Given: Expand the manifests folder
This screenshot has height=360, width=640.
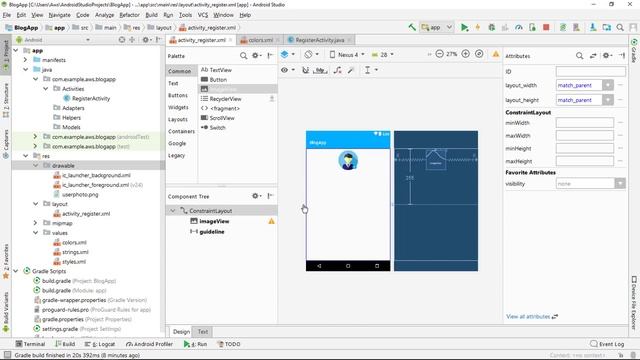Looking at the screenshot, I should (26, 60).
